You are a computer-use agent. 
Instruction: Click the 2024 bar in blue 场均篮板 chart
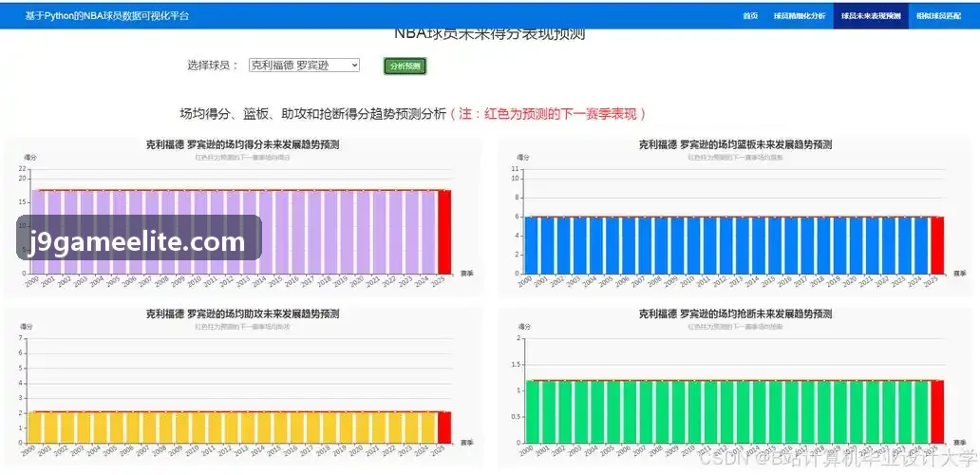pyautogui.click(x=920, y=245)
